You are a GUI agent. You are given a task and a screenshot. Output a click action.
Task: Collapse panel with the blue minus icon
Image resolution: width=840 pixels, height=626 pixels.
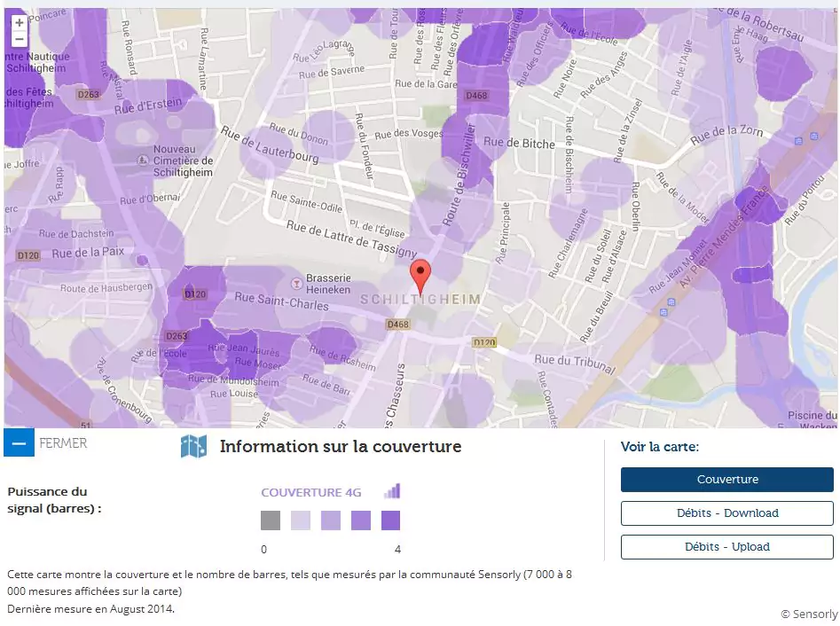coord(19,442)
